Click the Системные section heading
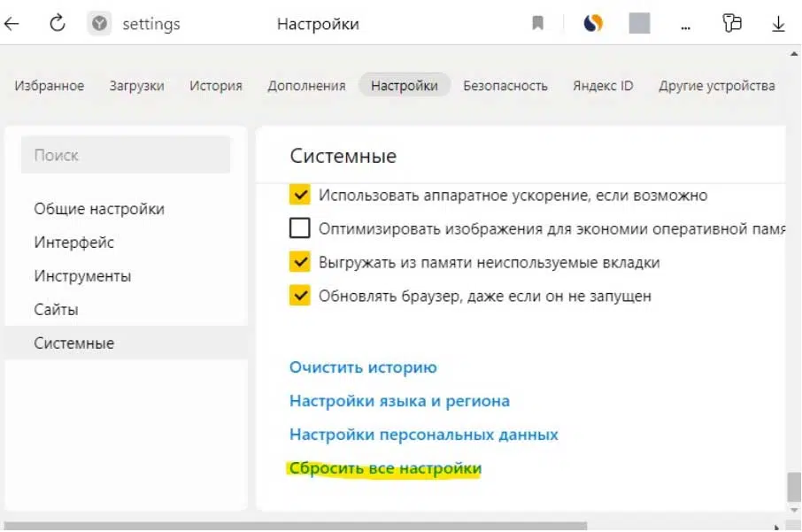Viewport: 802px width, 532px height. tap(343, 156)
